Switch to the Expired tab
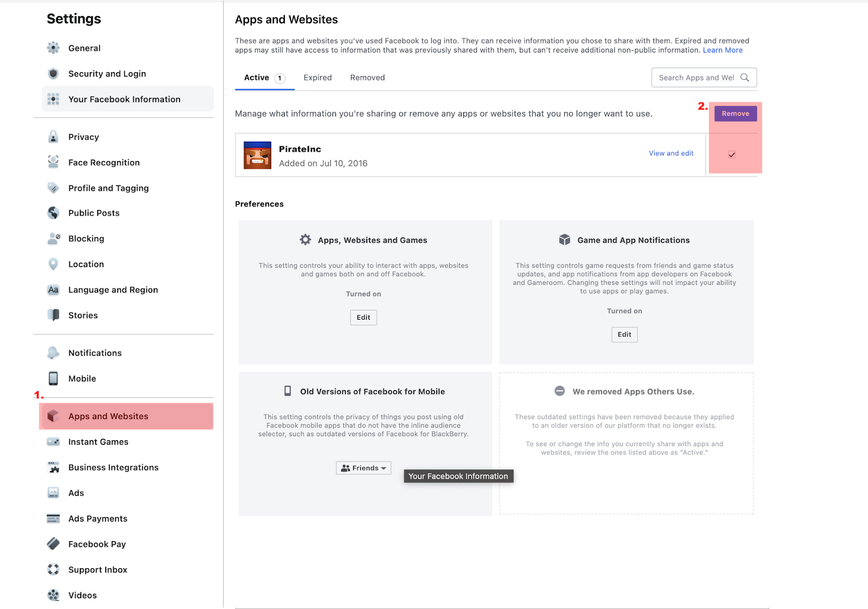 (317, 78)
